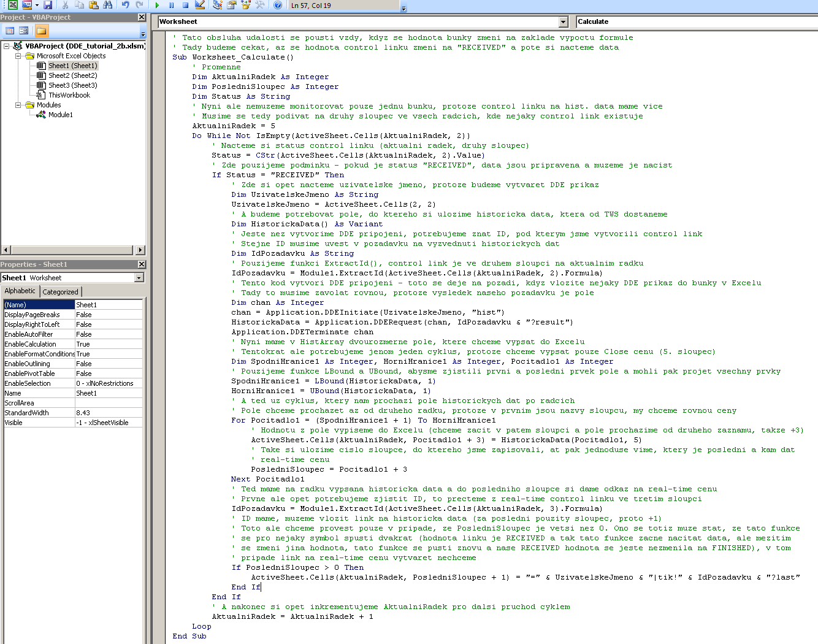This screenshot has width=818, height=644.
Task: Click the View Code icon in Project panel
Action: 10,31
